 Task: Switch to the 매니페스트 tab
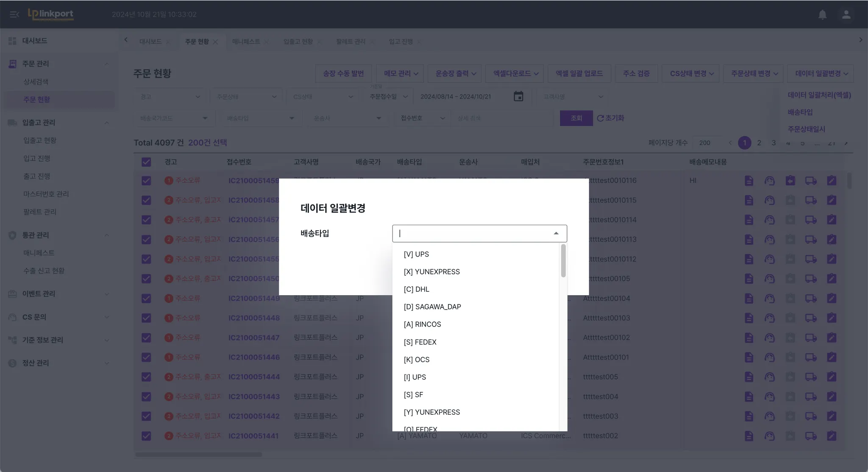[246, 42]
